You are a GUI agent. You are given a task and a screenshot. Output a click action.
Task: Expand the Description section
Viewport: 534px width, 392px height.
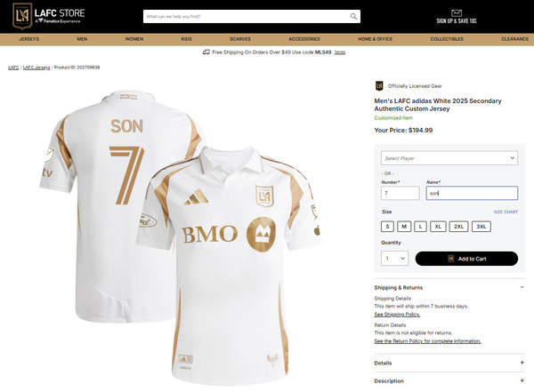tap(522, 380)
